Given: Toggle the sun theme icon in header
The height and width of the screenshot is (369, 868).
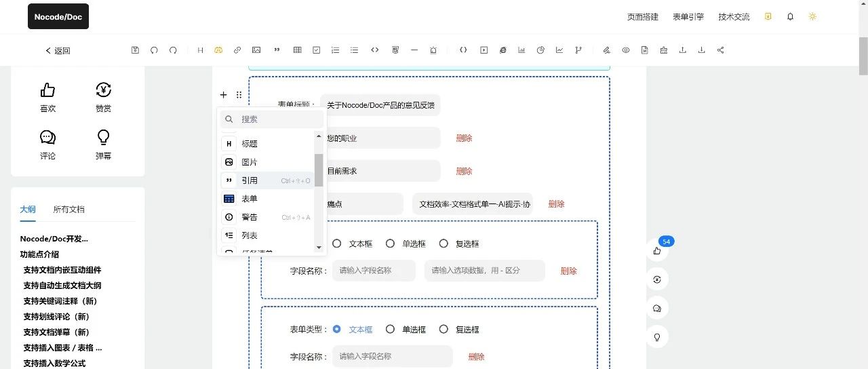Looking at the screenshot, I should (x=812, y=16).
